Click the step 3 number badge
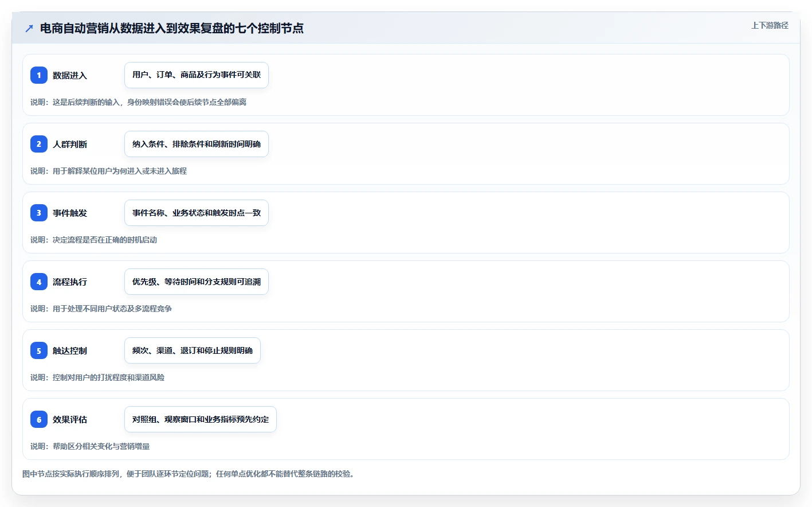This screenshot has height=507, width=812. (39, 213)
